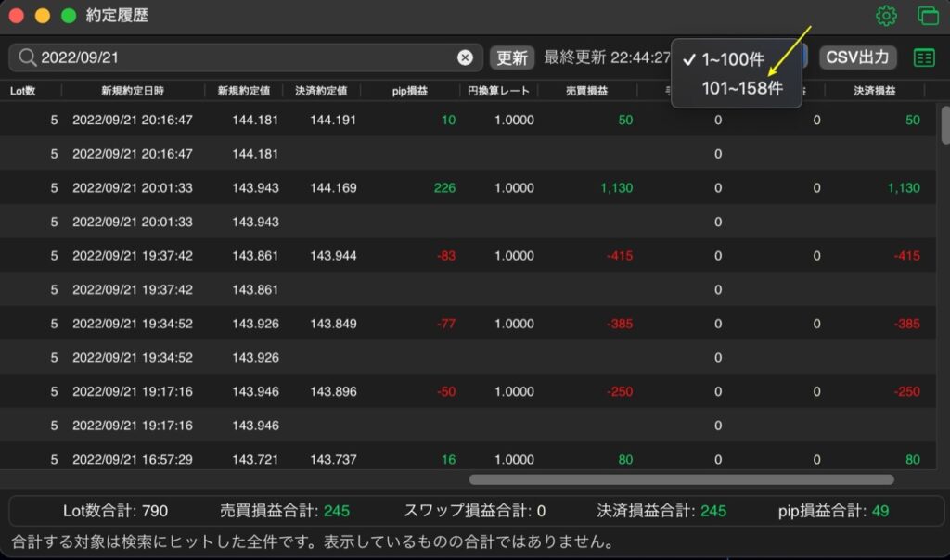Viewport: 950px width, 560px height.
Task: Select the 144.169 settlement price cell
Action: 333,187
